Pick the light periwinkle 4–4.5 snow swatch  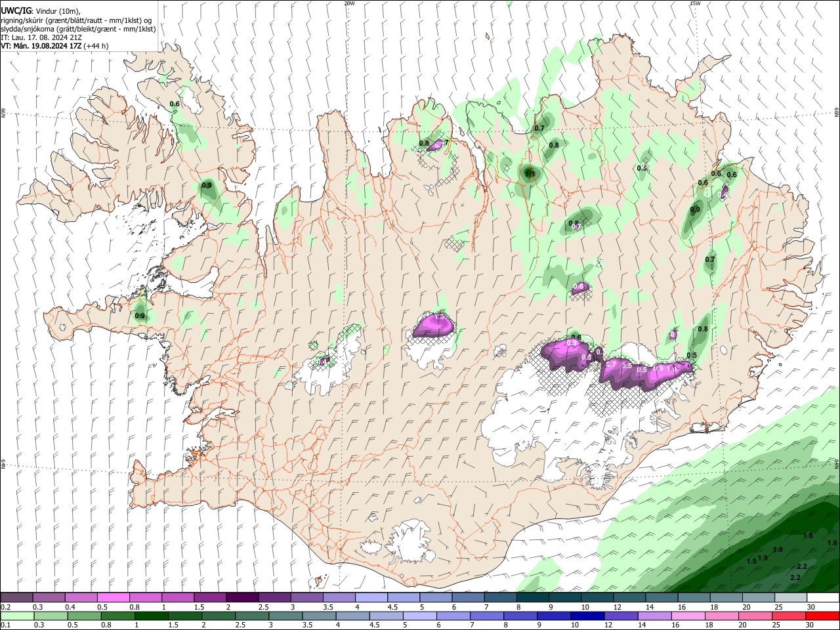pyautogui.click(x=371, y=598)
